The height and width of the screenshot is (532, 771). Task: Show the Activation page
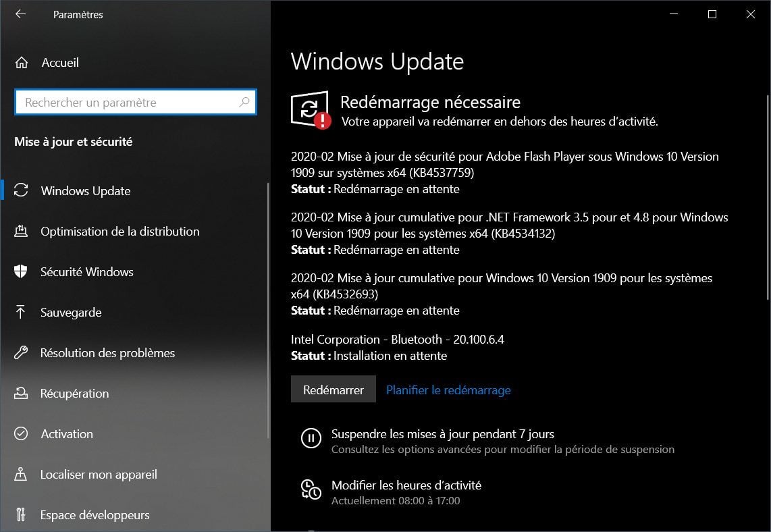[67, 433]
